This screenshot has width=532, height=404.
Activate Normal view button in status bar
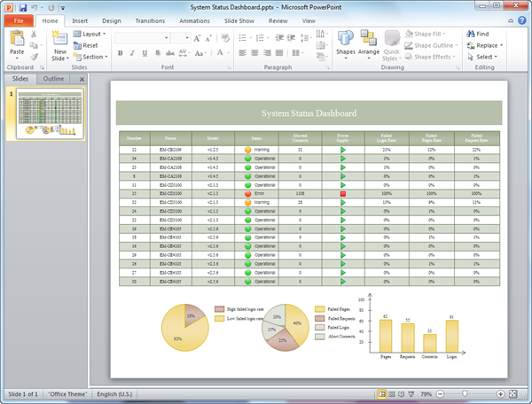pos(381,393)
